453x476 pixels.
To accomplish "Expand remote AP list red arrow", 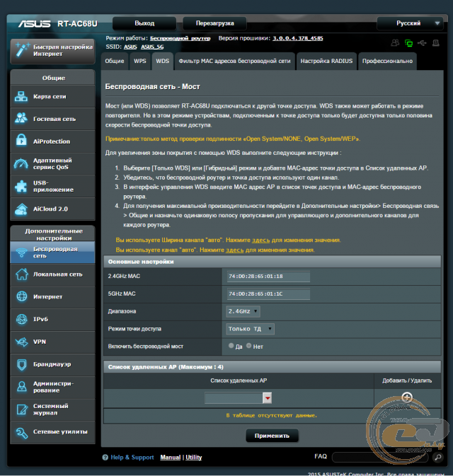I will [x=268, y=398].
